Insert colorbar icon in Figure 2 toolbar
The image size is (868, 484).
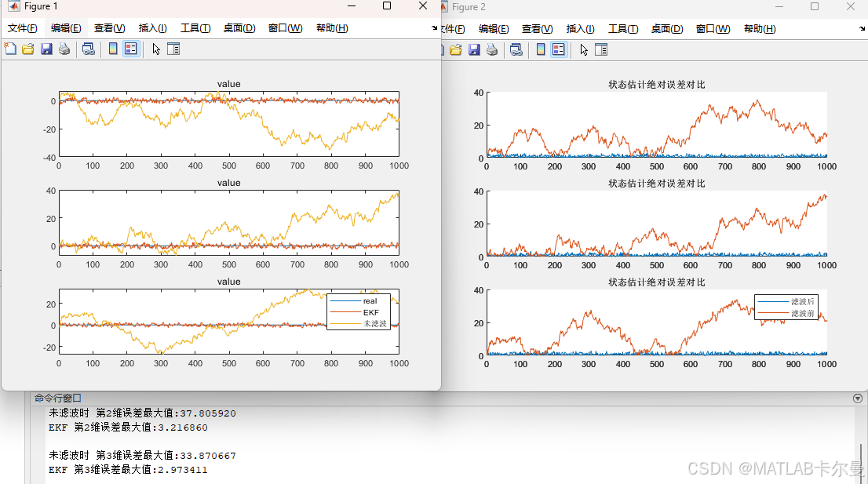[541, 50]
